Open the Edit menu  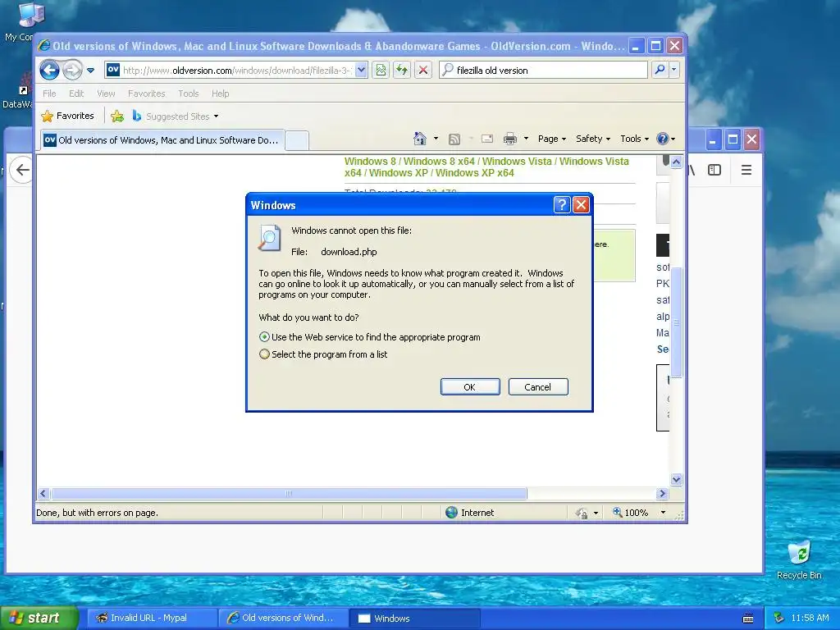(76, 94)
